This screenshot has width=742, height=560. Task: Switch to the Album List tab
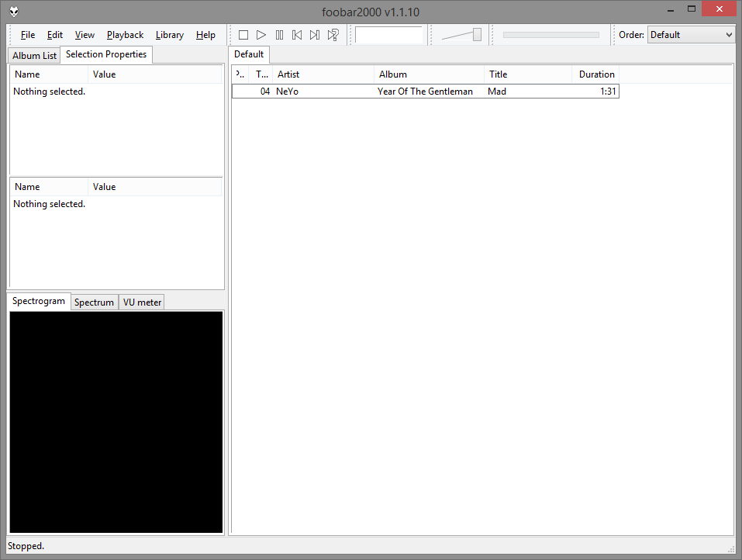34,55
